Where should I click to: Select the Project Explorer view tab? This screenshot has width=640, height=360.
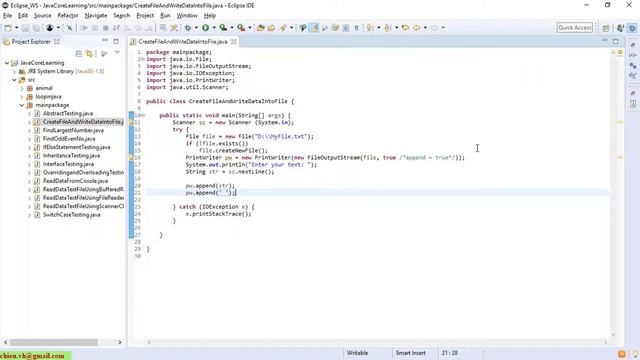click(x=31, y=42)
